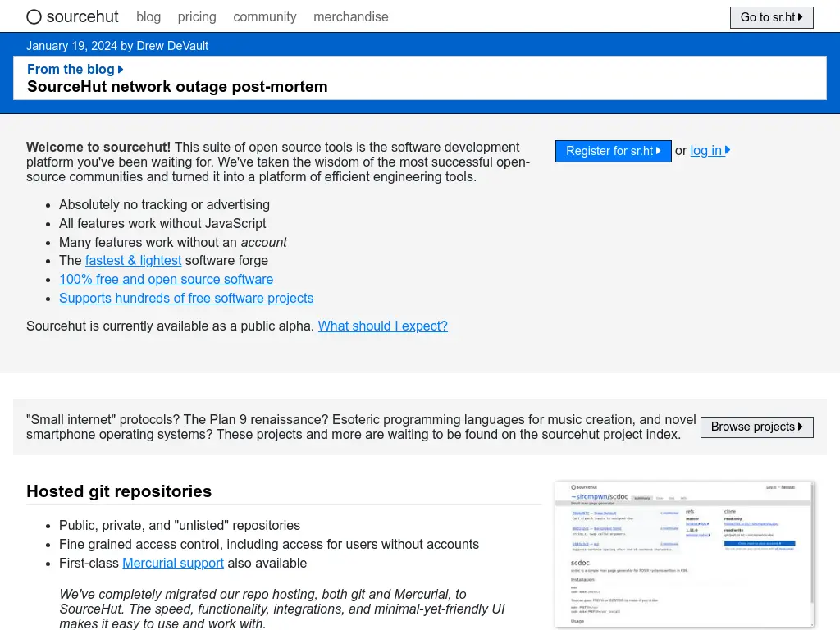Open the blog navigation item

[x=148, y=17]
